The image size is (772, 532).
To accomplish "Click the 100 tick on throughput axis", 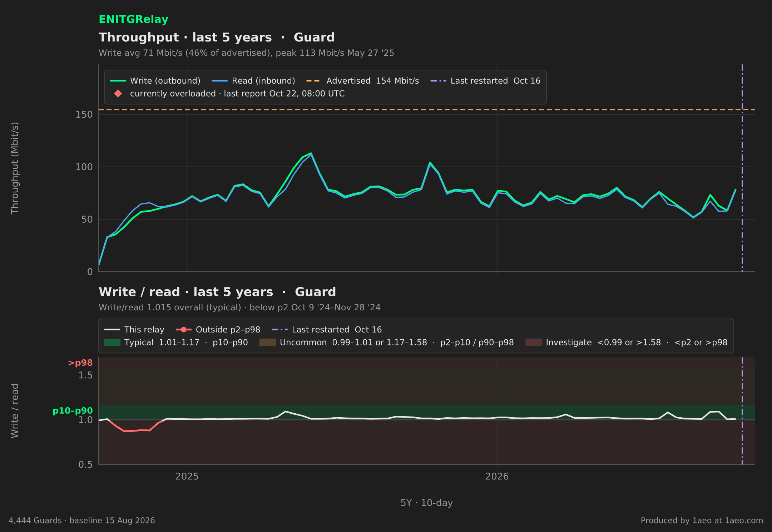I will point(84,167).
